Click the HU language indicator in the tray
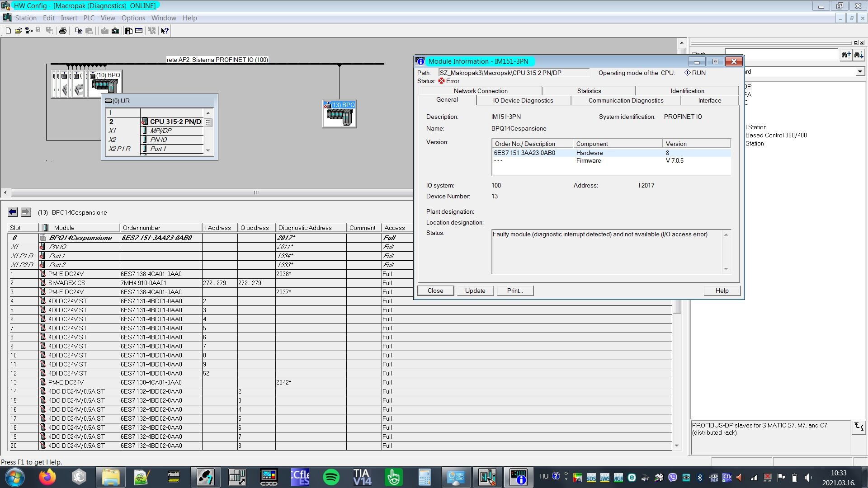This screenshot has height=488, width=868. (544, 476)
